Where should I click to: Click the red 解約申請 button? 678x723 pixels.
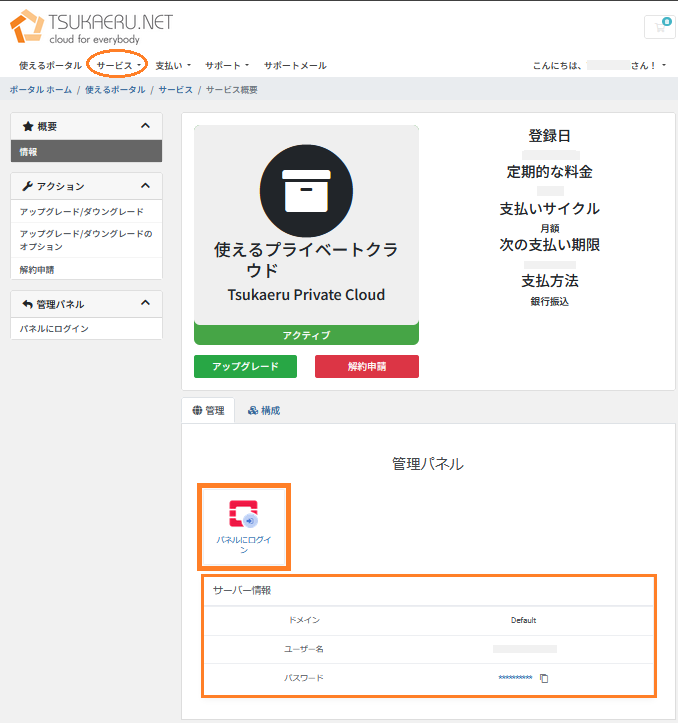(367, 367)
